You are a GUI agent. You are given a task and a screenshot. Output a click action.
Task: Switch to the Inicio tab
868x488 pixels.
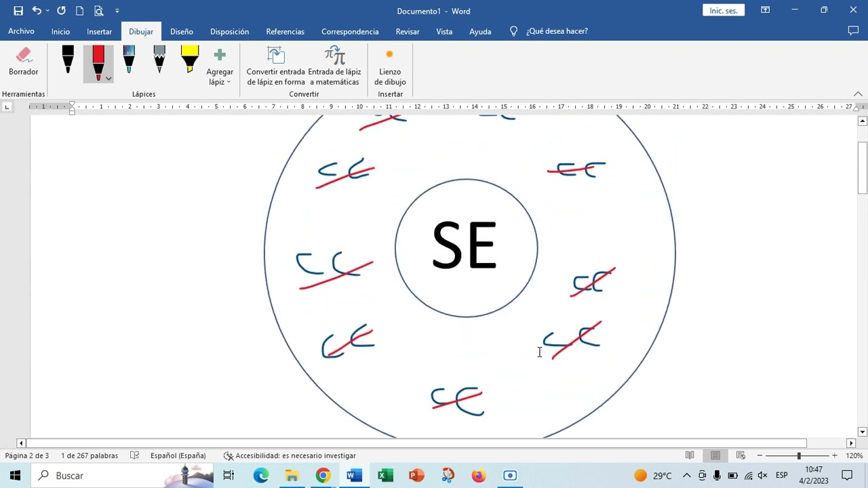60,31
